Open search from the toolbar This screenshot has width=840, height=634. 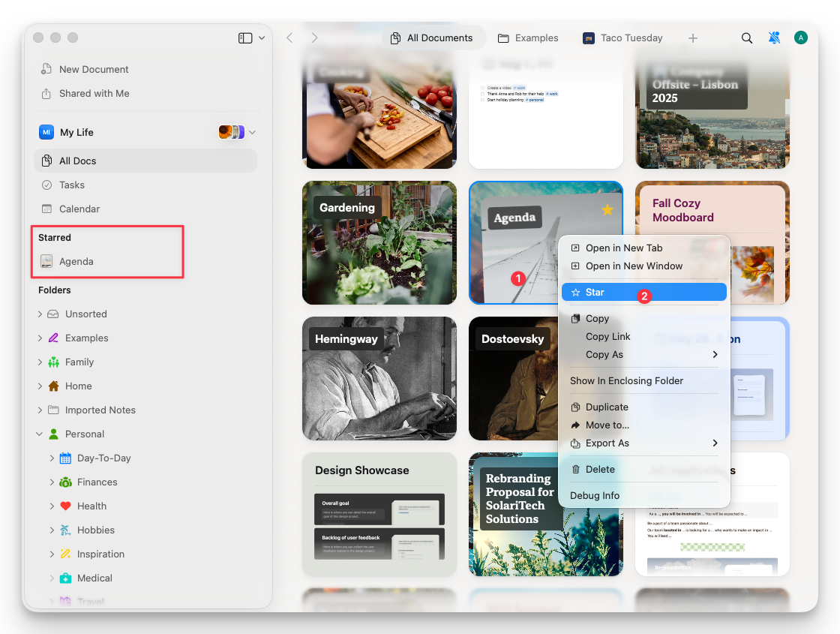coord(747,38)
